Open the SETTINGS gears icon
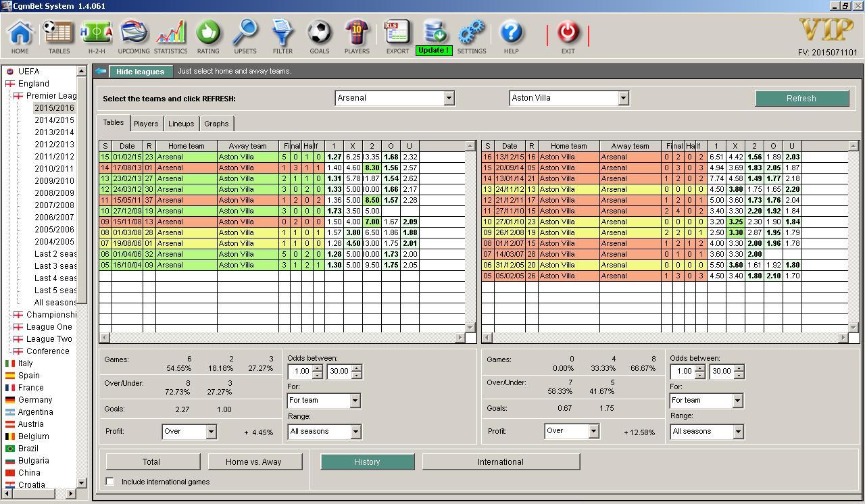 (x=472, y=36)
